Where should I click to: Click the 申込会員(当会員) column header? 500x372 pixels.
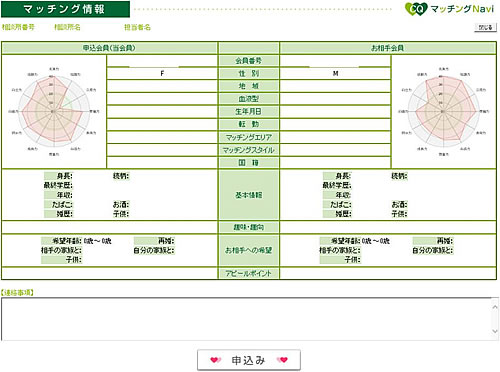[109, 48]
